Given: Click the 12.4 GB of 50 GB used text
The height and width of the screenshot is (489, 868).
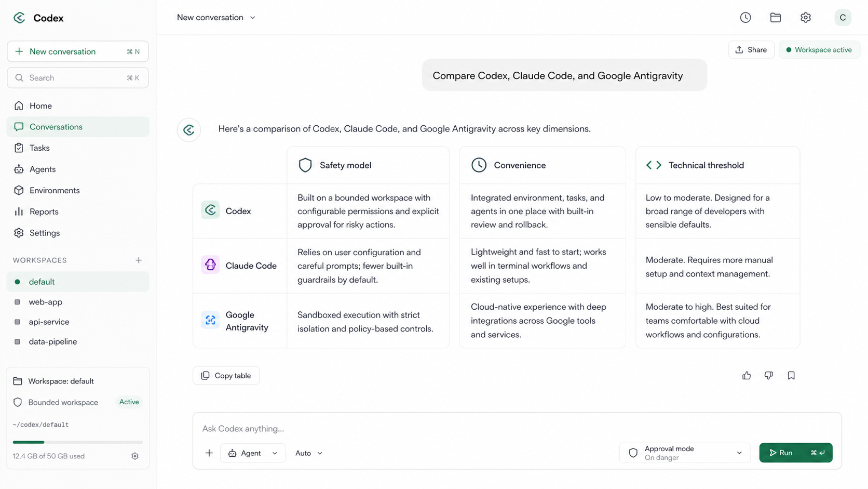Looking at the screenshot, I should click(49, 456).
